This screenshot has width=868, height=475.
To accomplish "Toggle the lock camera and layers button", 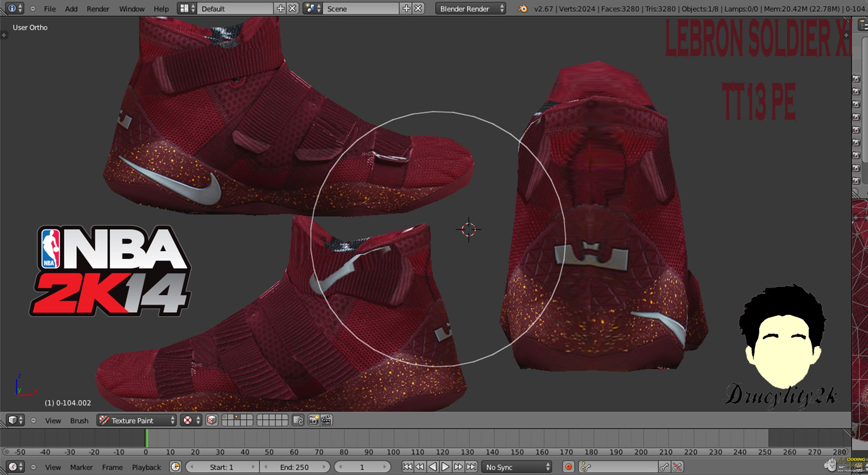I will [x=298, y=420].
